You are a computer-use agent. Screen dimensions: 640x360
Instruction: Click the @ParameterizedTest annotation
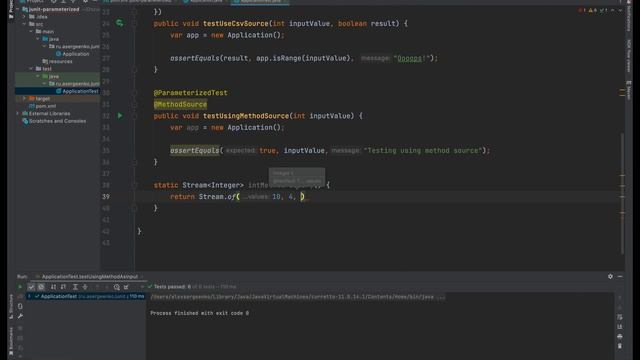coord(191,93)
